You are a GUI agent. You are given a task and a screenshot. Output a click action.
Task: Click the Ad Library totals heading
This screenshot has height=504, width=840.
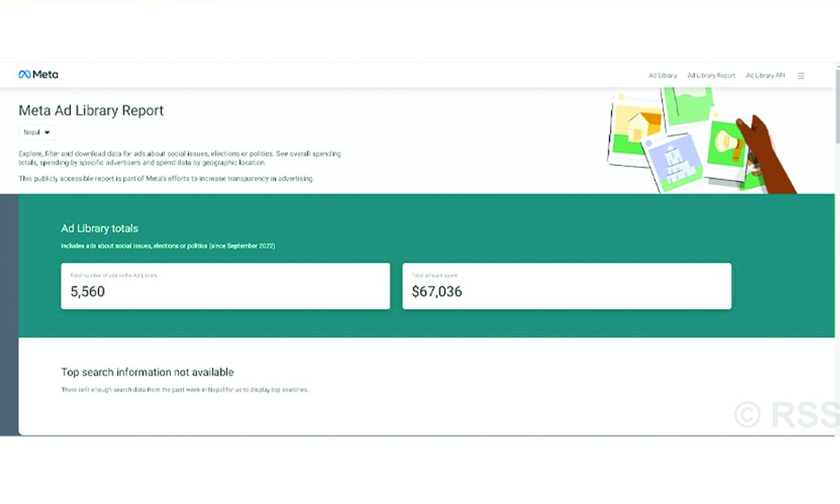(x=99, y=228)
